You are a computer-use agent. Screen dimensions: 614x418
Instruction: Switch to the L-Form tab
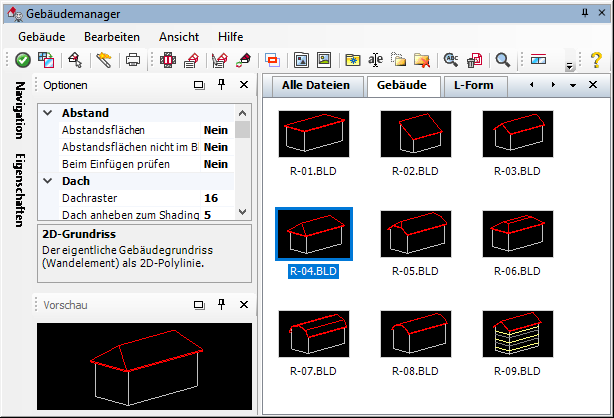[474, 85]
